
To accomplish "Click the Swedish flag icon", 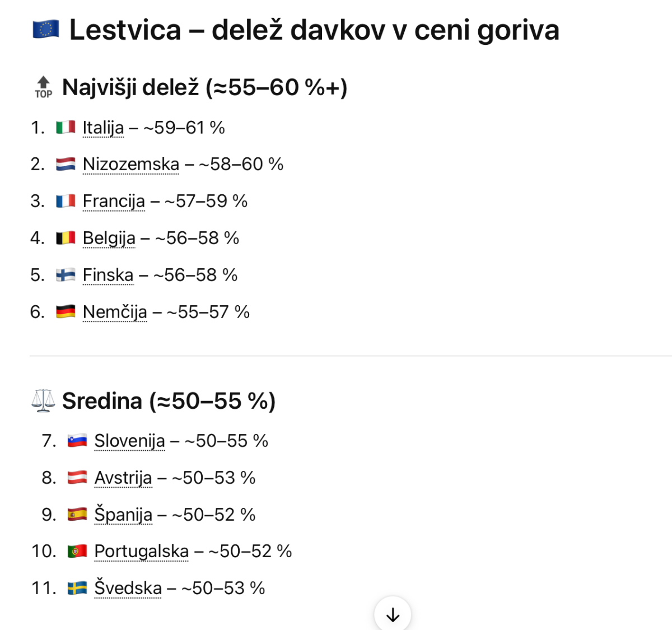I will tap(77, 588).
